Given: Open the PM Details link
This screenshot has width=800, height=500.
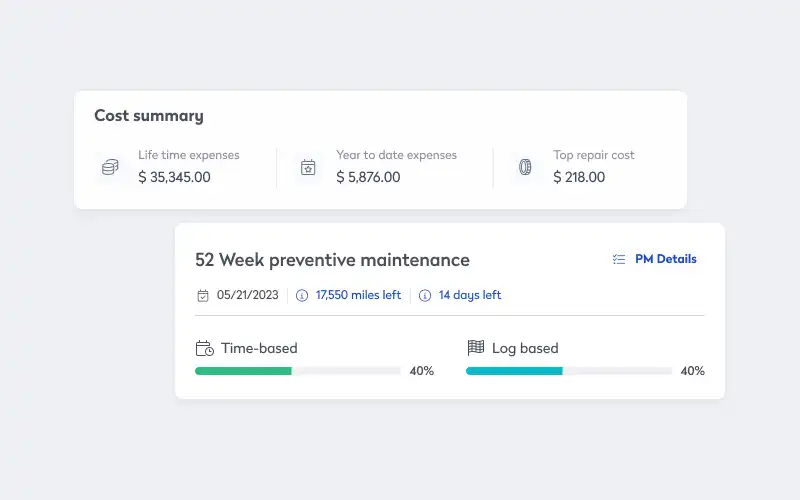Looking at the screenshot, I should (x=665, y=259).
